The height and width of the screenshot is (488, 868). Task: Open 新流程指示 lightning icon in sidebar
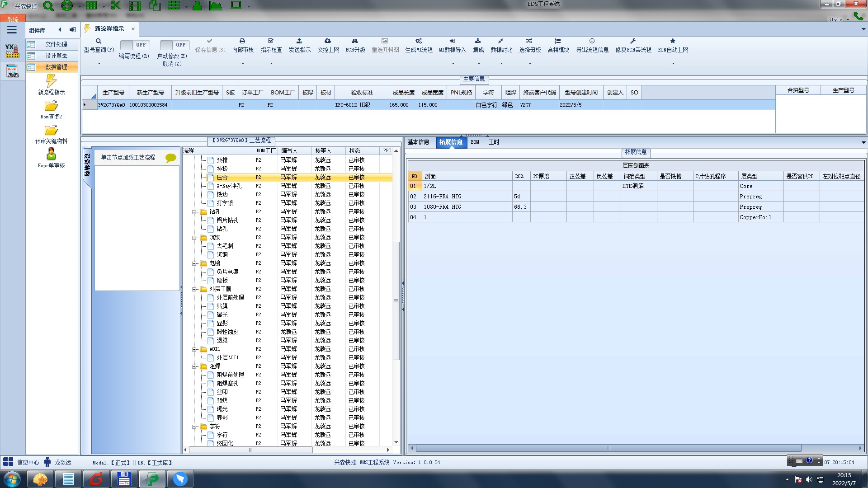[x=51, y=81]
